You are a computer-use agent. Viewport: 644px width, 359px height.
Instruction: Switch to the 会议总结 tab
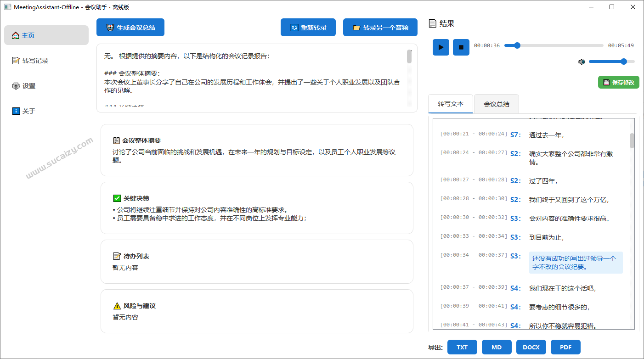[x=496, y=104]
